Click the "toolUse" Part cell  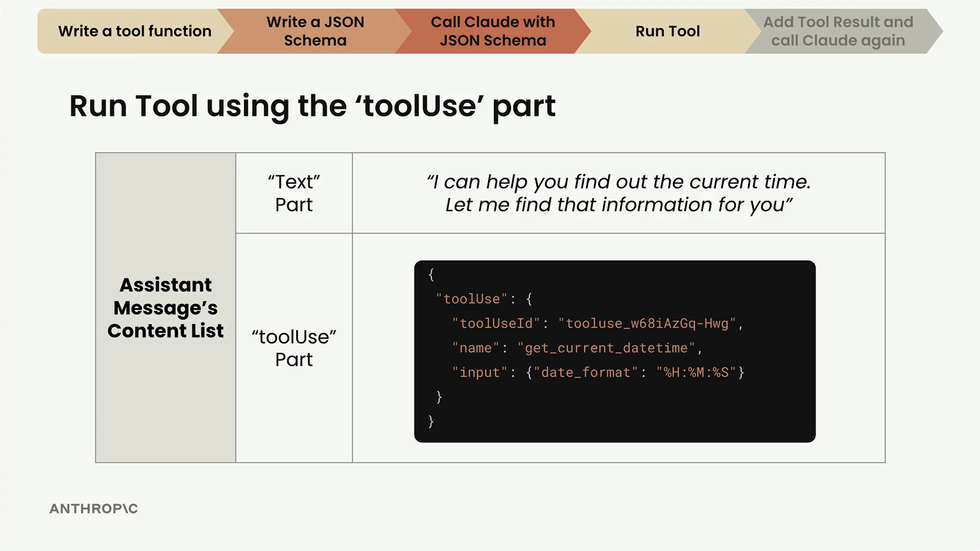pyautogui.click(x=294, y=348)
